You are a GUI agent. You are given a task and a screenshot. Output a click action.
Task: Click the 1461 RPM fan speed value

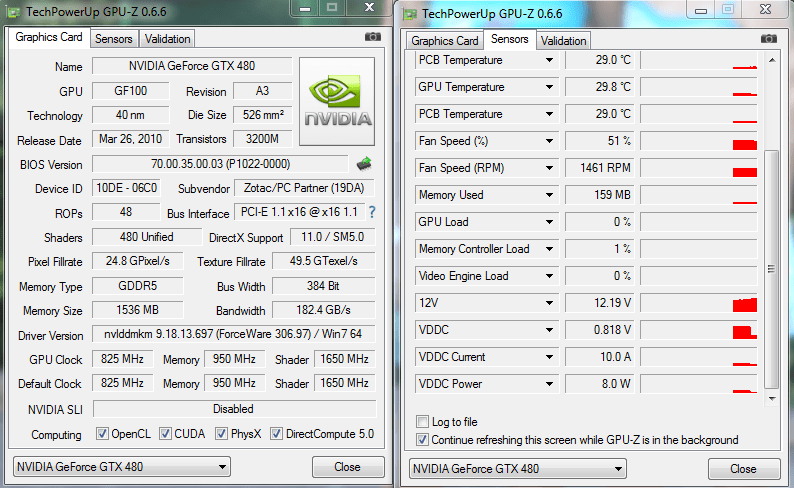click(x=600, y=168)
